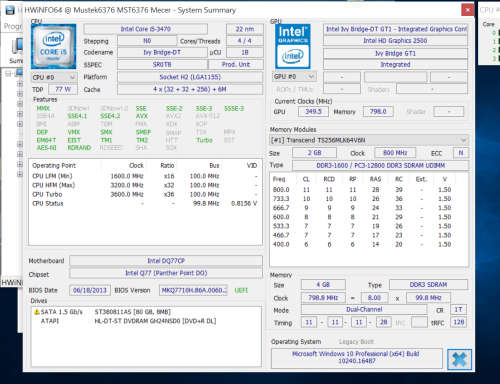Click the command rate 1T field

click(x=459, y=310)
